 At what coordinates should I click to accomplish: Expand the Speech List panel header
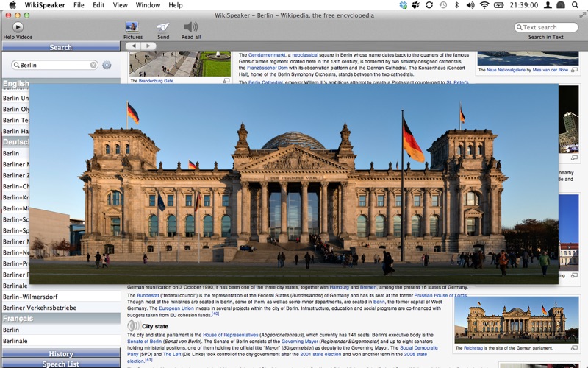(x=61, y=364)
